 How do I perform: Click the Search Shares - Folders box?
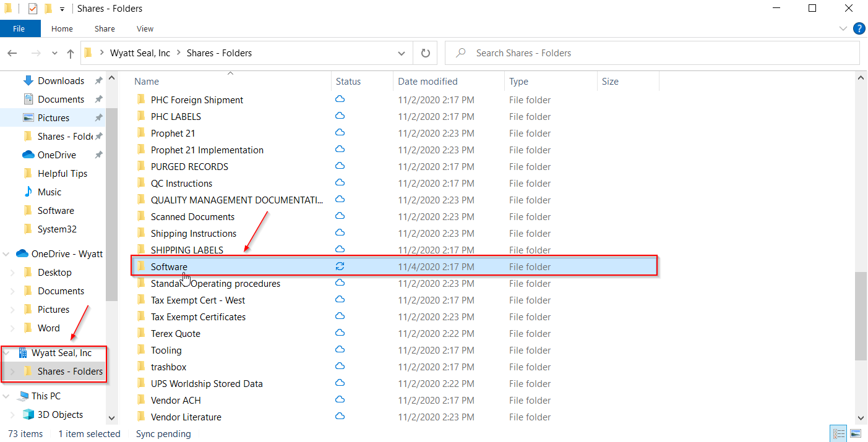[652, 53]
